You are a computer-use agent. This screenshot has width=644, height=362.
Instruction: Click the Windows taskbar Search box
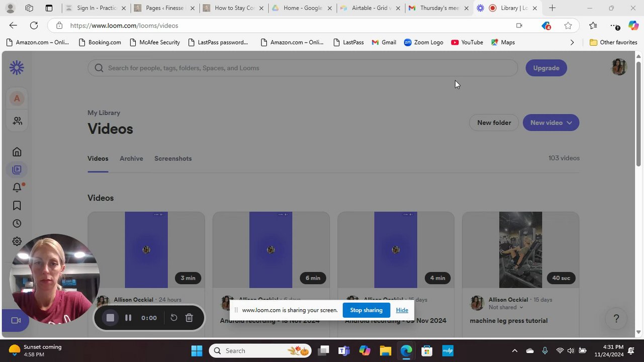[x=260, y=351]
